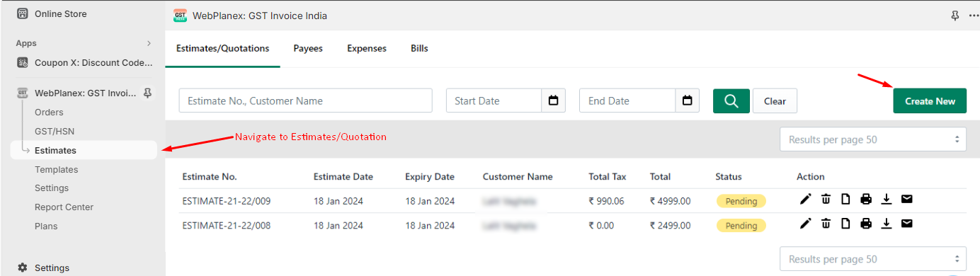980x276 pixels.
Task: Click the Online Store icon
Action: (x=23, y=13)
